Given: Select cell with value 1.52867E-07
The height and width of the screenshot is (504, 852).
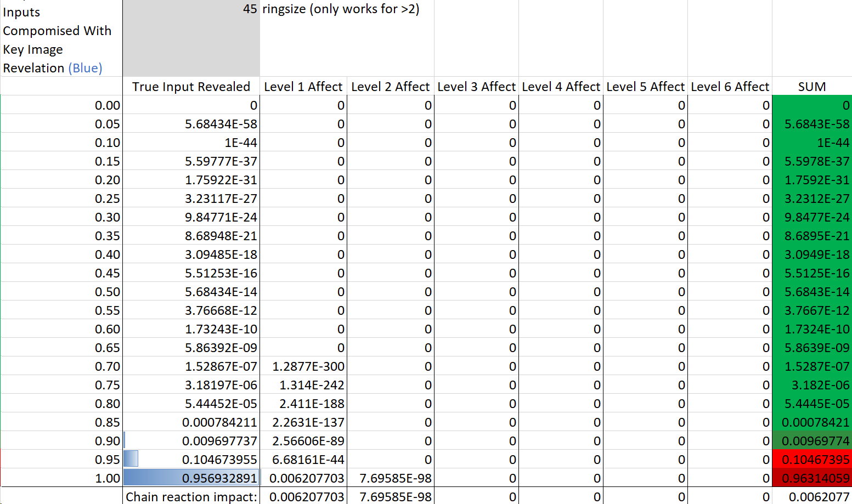Looking at the screenshot, I should click(x=191, y=366).
